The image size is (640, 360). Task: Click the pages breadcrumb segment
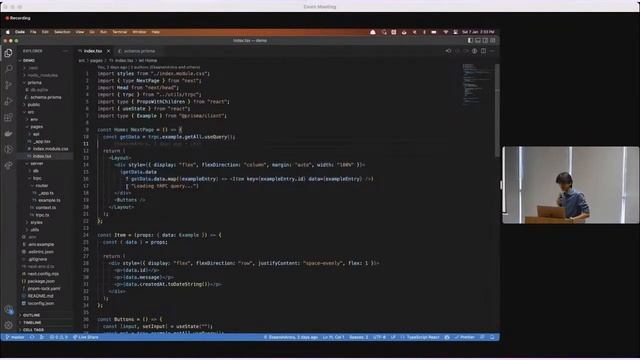[x=96, y=60]
